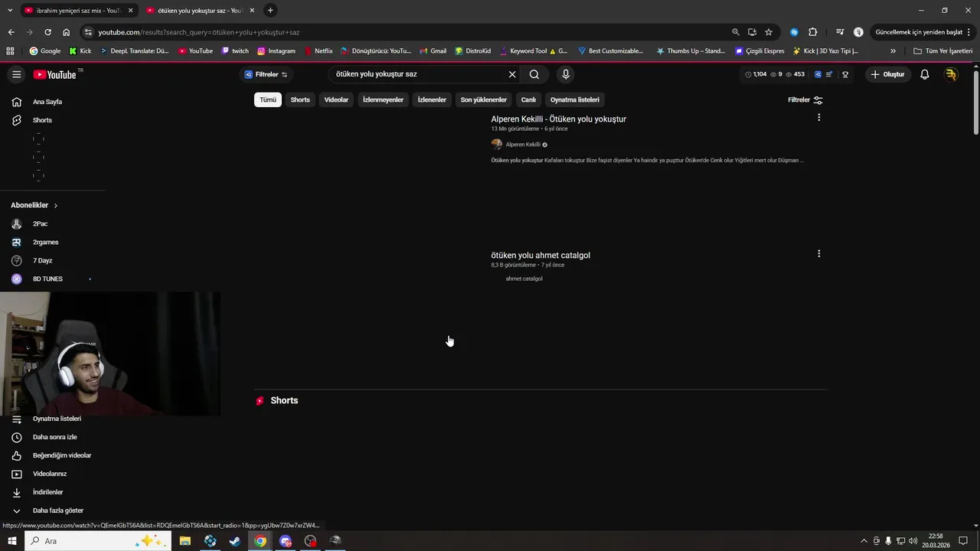Select the Oynatma listeleri filter chip
Viewport: 980px width, 551px height.
click(575, 99)
